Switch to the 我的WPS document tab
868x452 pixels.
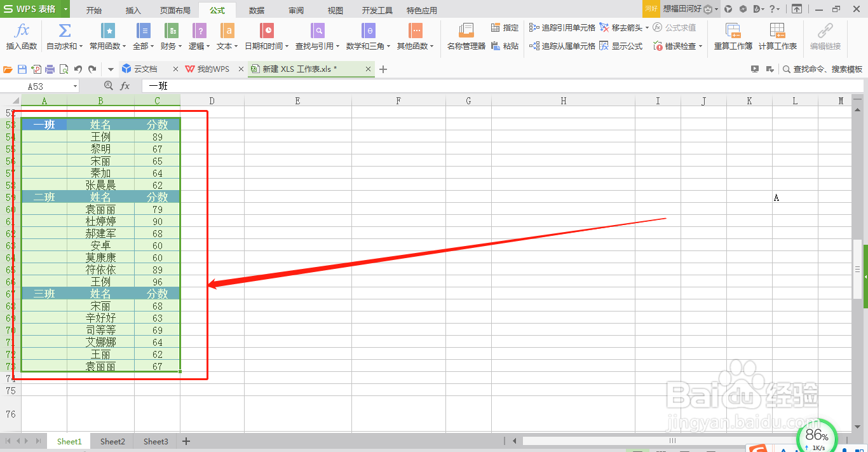tap(214, 69)
